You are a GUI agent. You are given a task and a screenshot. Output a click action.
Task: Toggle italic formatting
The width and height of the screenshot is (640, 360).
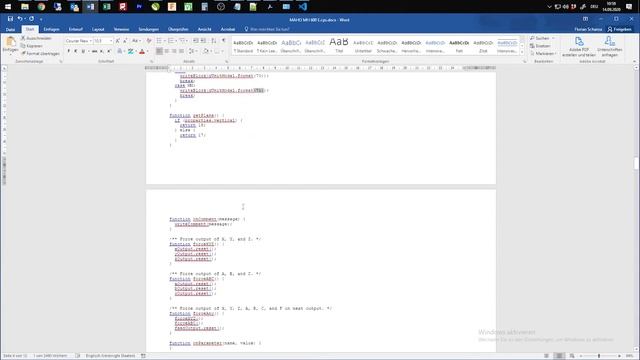pyautogui.click(x=76, y=51)
